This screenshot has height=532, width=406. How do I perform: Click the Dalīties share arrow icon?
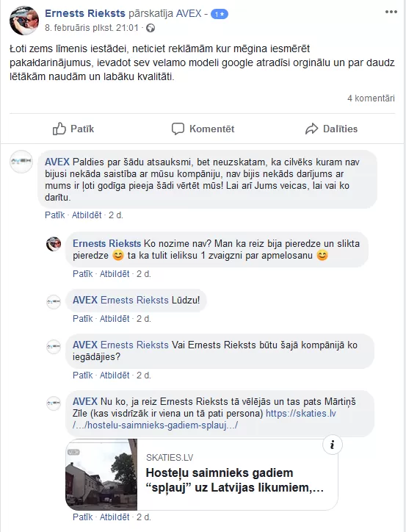tap(311, 129)
